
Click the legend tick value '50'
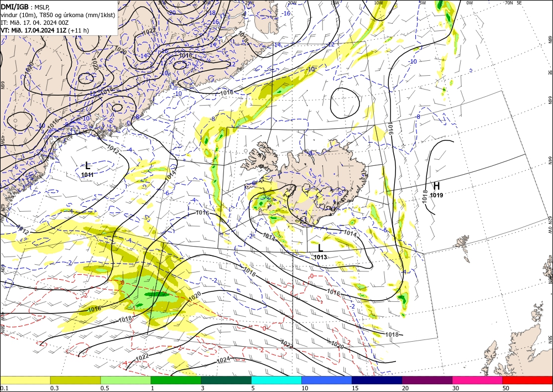click(506, 388)
